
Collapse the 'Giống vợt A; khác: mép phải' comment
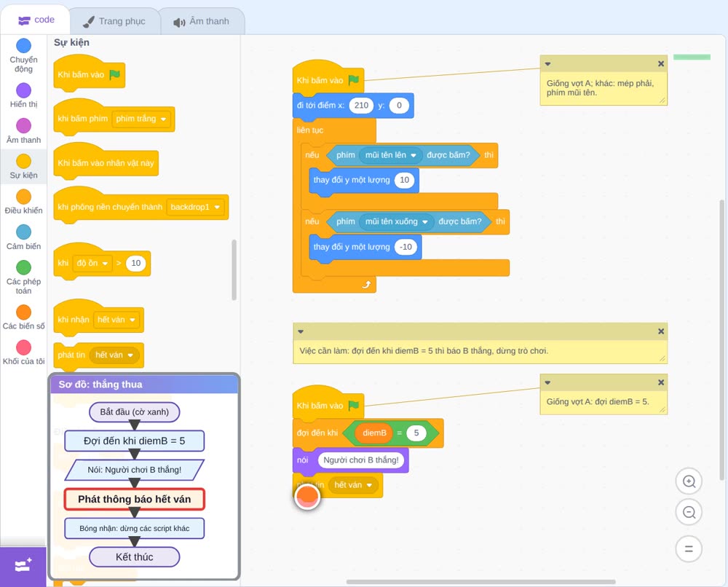coord(548,63)
